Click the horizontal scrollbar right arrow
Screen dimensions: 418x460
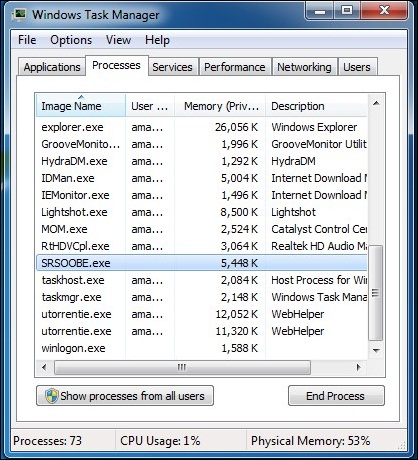click(x=358, y=368)
